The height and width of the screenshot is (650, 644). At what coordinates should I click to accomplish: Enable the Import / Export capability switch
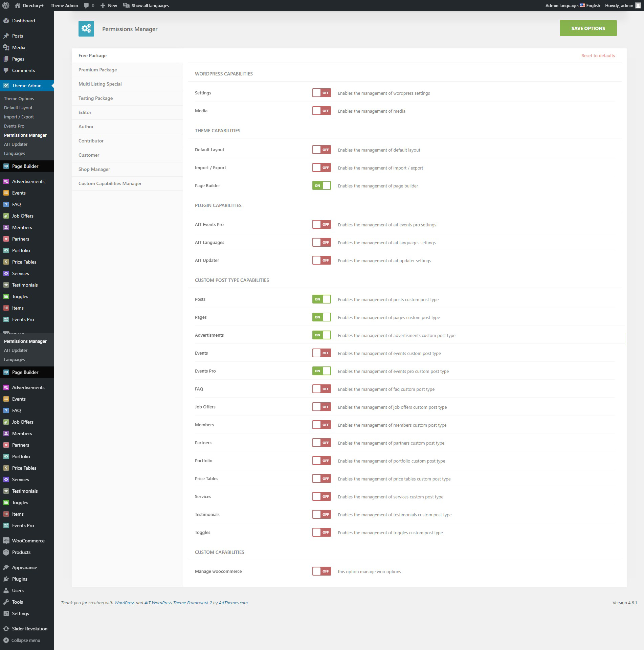(321, 167)
